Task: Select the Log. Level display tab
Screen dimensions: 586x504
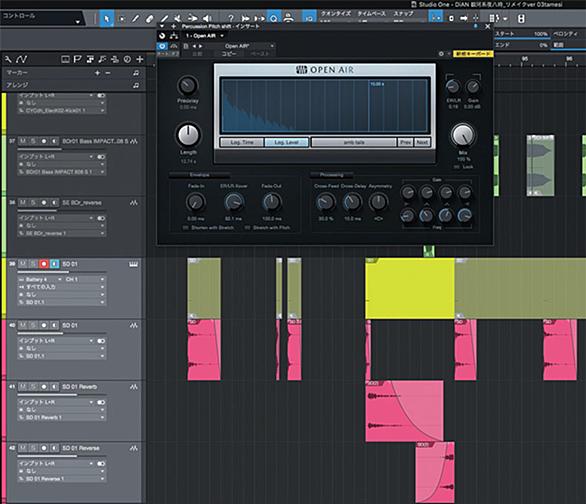Action: click(287, 142)
